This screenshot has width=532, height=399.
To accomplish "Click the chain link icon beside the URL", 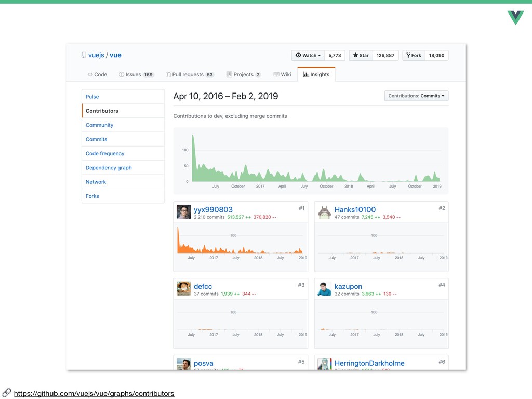I will tap(6, 393).
